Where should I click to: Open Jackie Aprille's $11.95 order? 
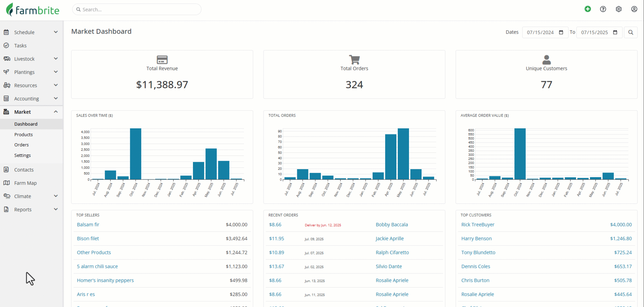click(276, 238)
